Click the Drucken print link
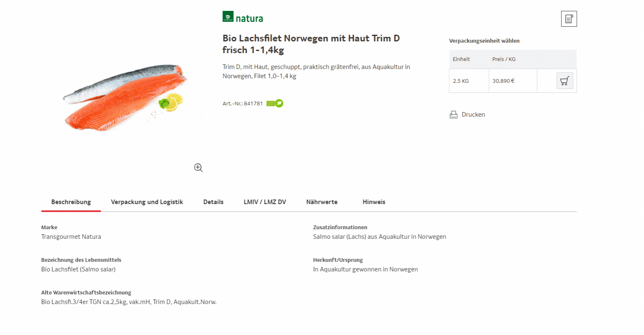644x335 pixels. tap(473, 115)
